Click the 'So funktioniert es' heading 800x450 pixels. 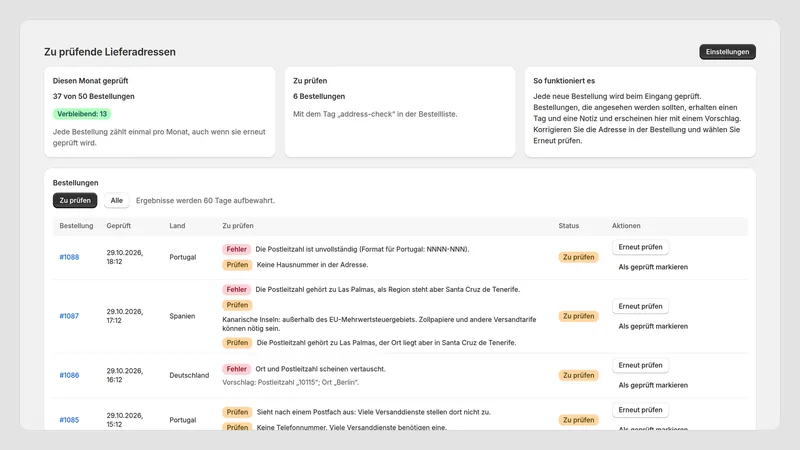pyautogui.click(x=564, y=81)
